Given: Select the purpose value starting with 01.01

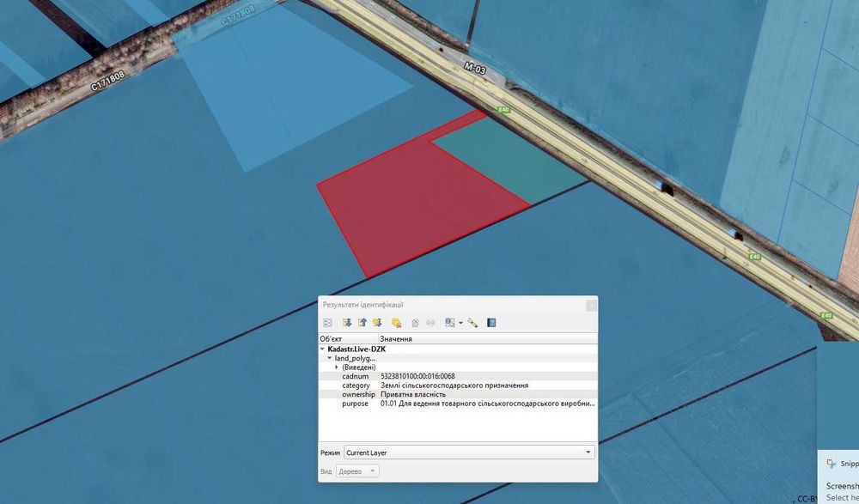Looking at the screenshot, I should [488, 404].
